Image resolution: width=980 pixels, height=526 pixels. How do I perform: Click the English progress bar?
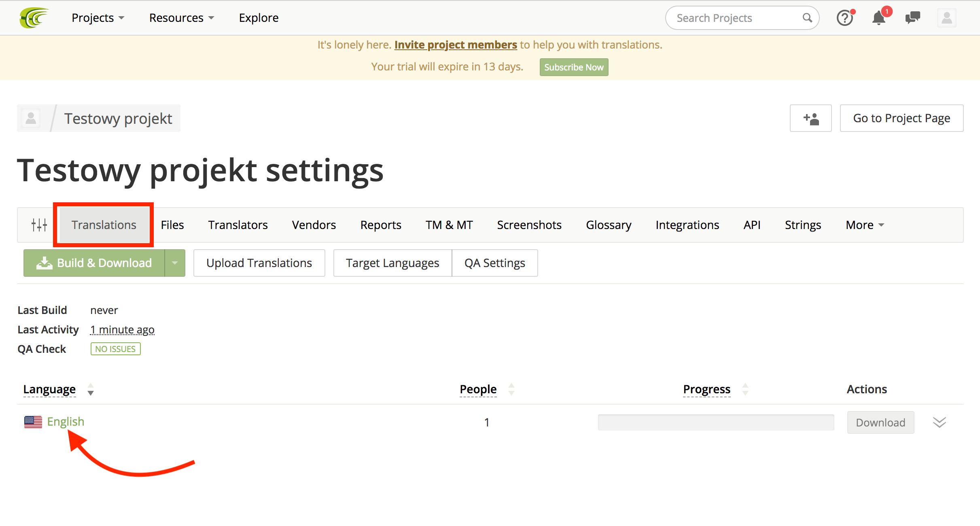[716, 422]
